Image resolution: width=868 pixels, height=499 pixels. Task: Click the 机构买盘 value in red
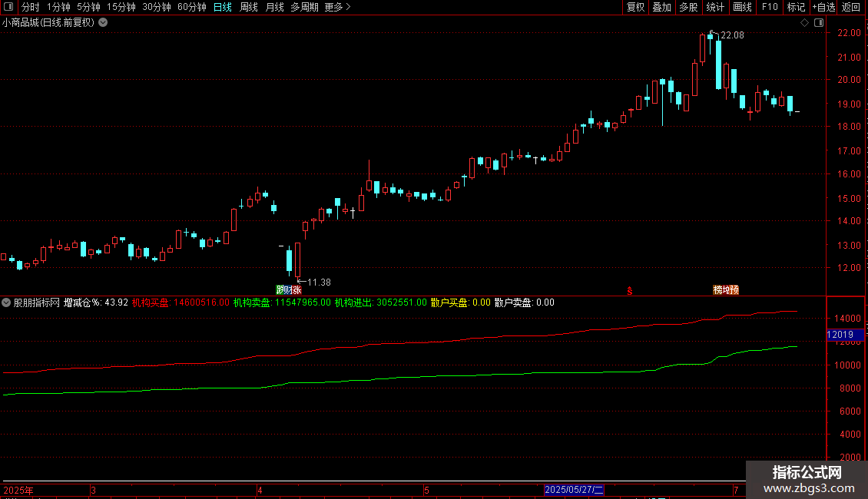[x=201, y=302]
